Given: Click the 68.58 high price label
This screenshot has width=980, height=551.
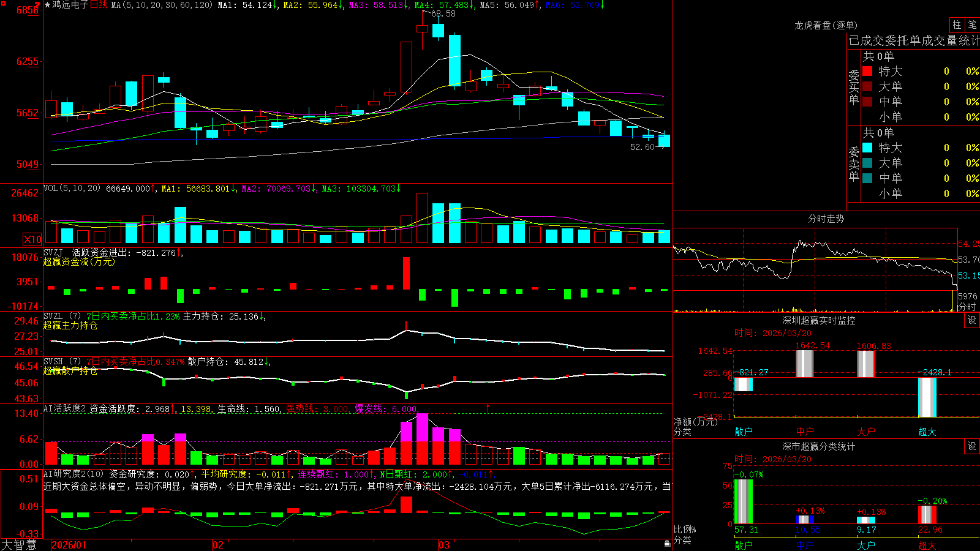Looking at the screenshot, I should [x=443, y=13].
